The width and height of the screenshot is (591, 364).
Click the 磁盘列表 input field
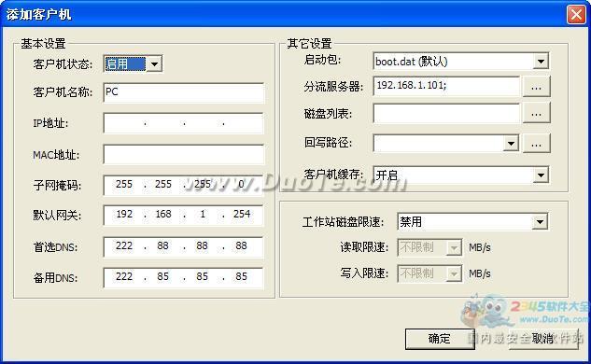(446, 114)
